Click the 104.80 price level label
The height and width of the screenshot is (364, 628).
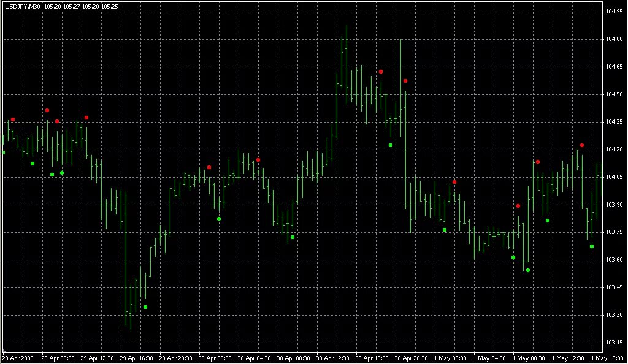[614, 39]
